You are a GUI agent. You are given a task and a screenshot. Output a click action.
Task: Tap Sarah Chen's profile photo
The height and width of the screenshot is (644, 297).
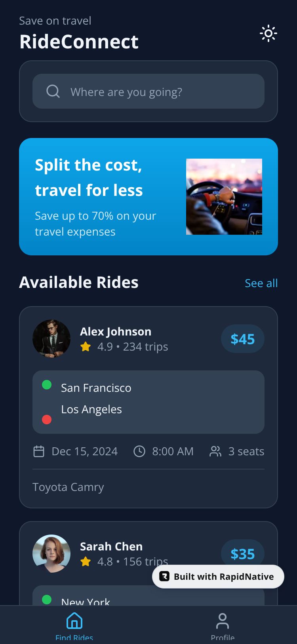(51, 554)
